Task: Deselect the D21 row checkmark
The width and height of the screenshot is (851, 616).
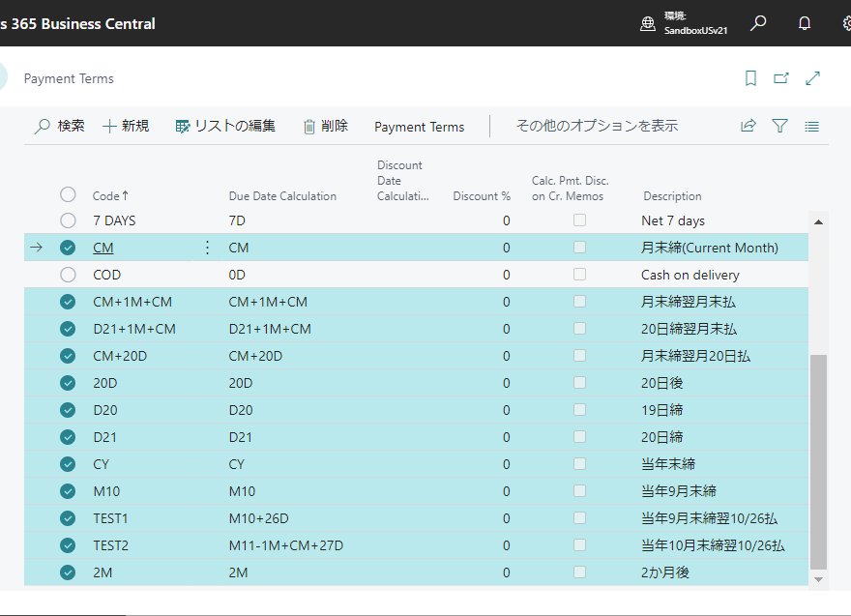Action: (x=68, y=437)
